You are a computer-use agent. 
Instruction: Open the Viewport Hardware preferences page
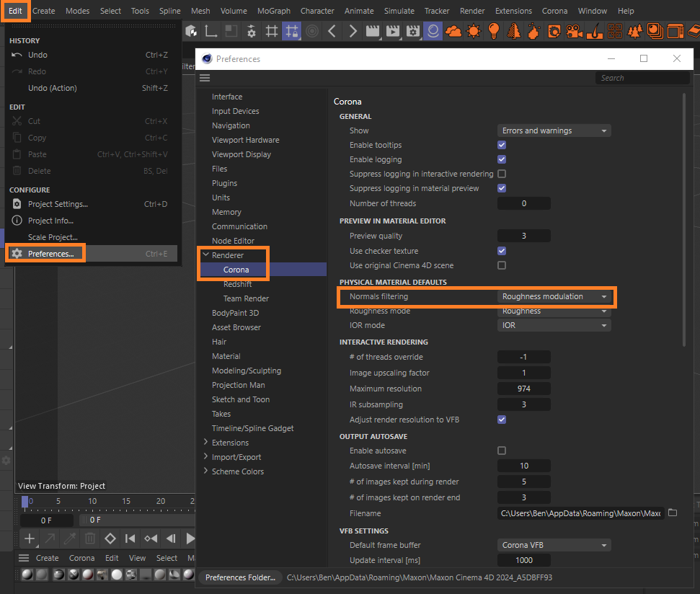(x=246, y=140)
